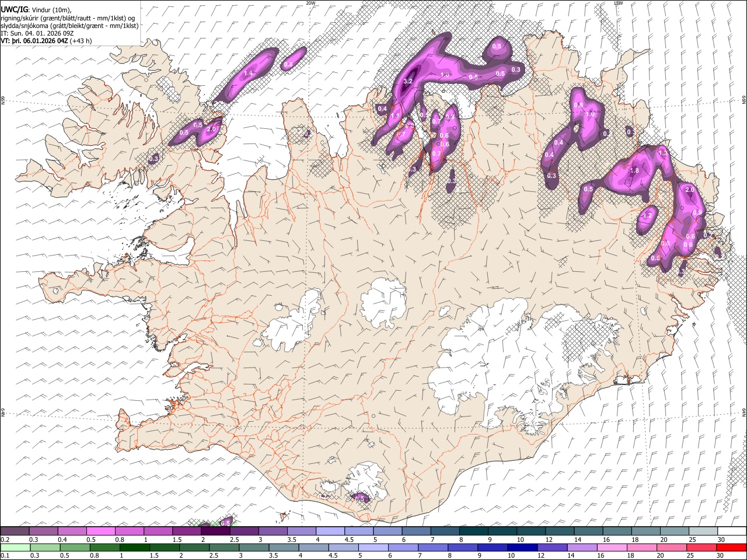Select the lavender swatch labeled 4 in the purple legend row
Image resolution: width=747 pixels, height=560 pixels.
330,531
